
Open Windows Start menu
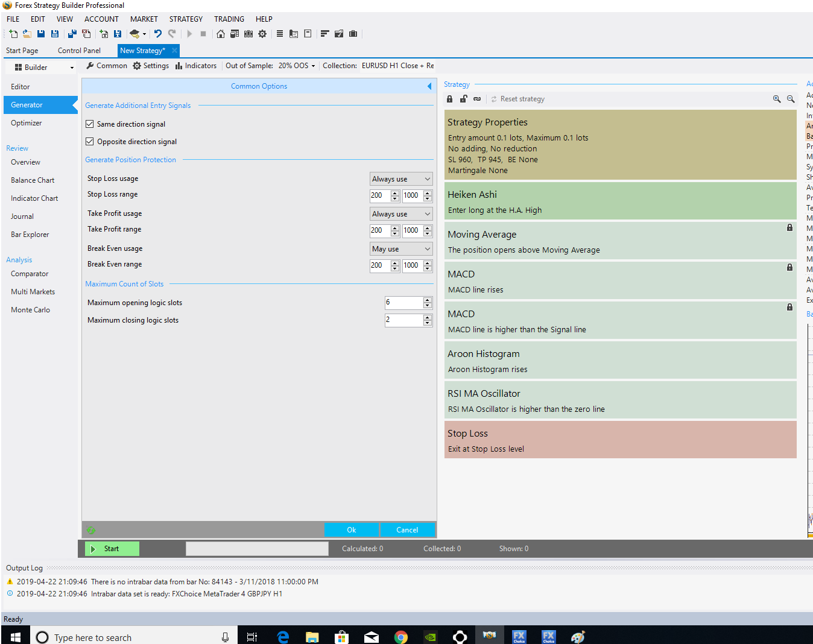coord(16,637)
